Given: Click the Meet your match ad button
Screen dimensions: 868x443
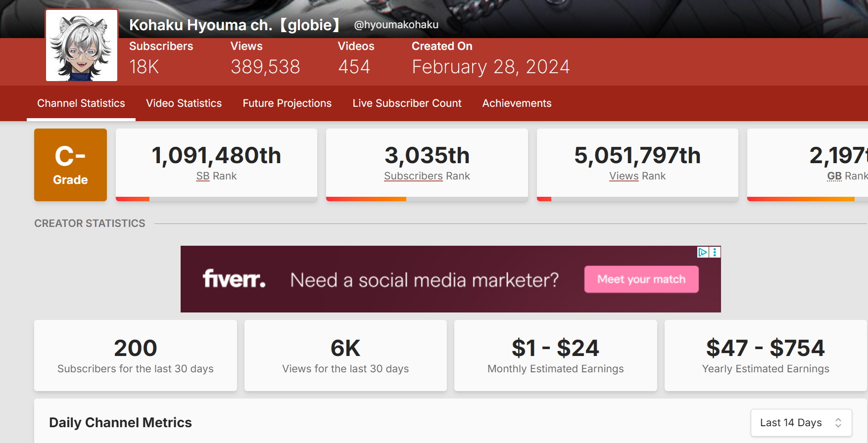Looking at the screenshot, I should 641,279.
